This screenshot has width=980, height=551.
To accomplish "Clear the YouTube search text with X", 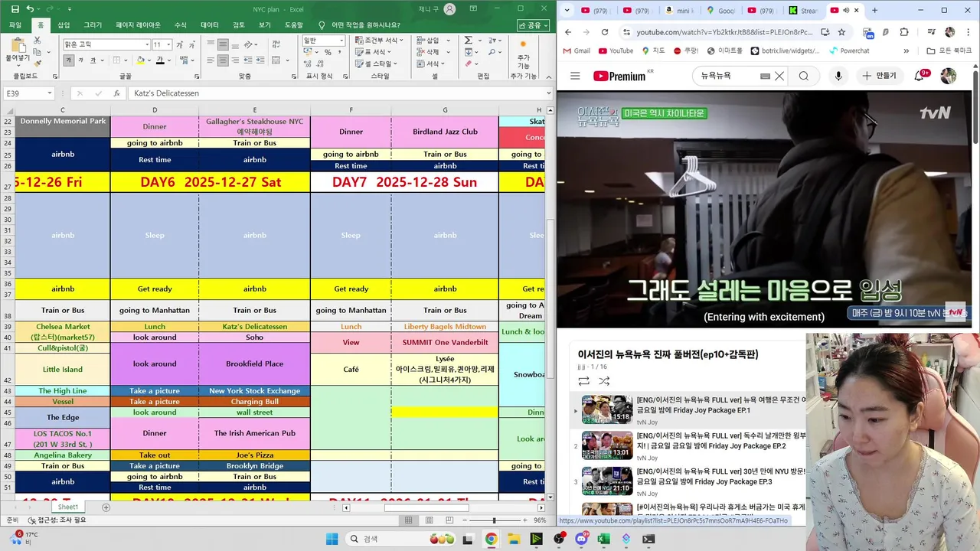I will [779, 76].
